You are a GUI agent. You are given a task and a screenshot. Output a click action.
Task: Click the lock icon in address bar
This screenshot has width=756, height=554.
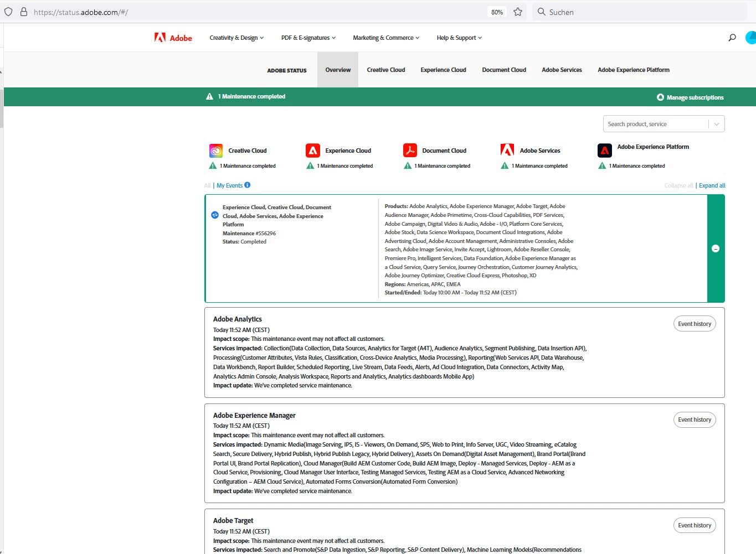pyautogui.click(x=24, y=12)
